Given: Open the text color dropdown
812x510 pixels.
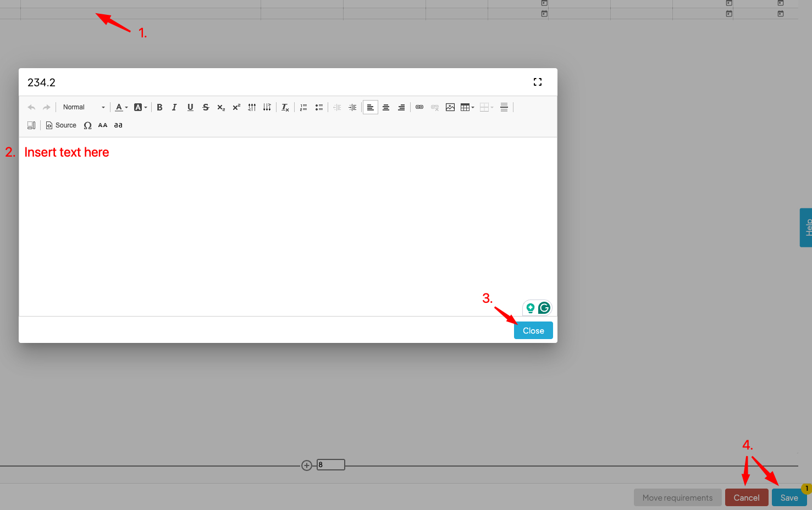Looking at the screenshot, I should click(121, 107).
